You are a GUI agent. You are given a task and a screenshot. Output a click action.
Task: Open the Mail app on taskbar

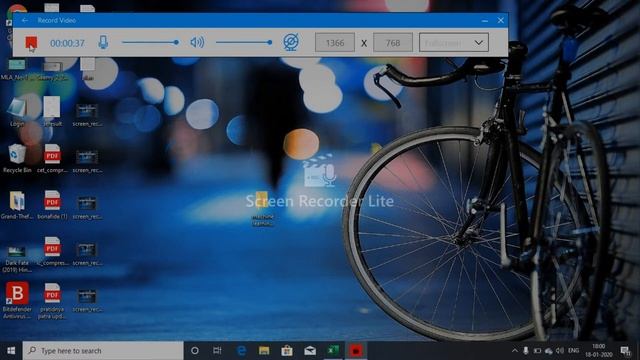(310, 351)
